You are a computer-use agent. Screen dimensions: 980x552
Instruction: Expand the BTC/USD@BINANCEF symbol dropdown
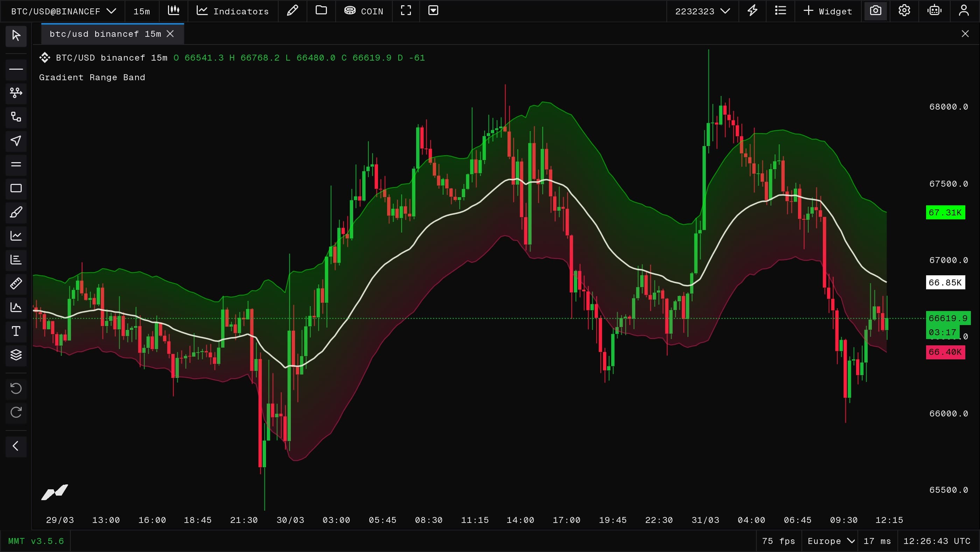[x=63, y=11]
